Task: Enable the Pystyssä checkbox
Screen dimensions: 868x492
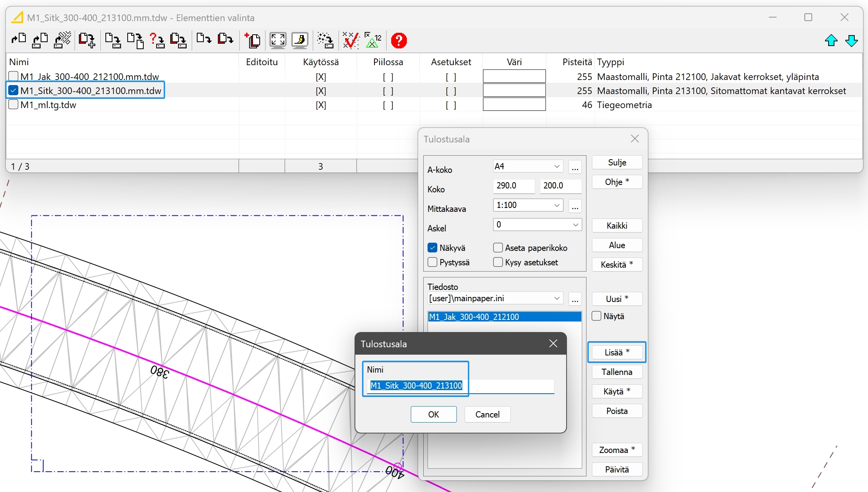Action: 432,262
